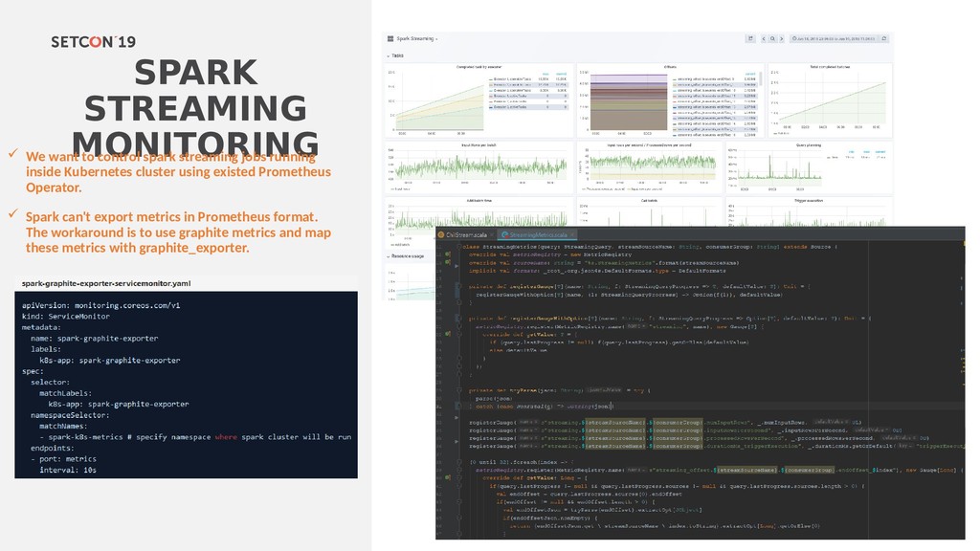
Task: Click the Query planning panel title
Action: click(x=809, y=145)
